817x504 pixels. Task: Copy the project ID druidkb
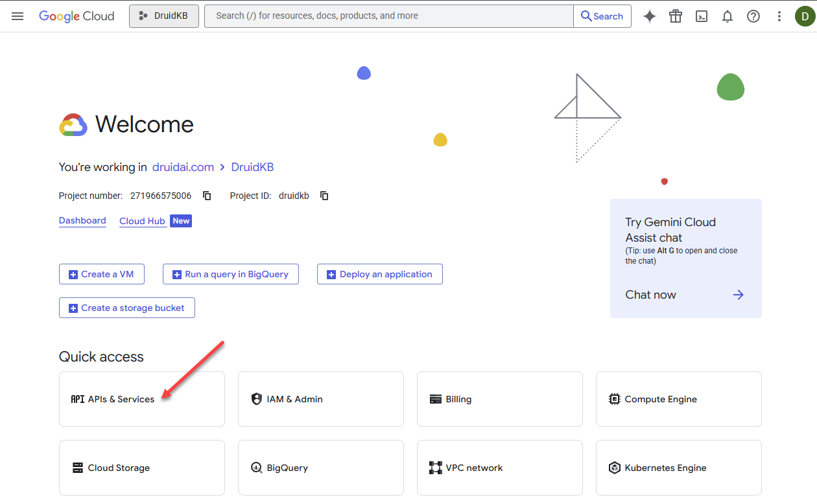(x=324, y=196)
